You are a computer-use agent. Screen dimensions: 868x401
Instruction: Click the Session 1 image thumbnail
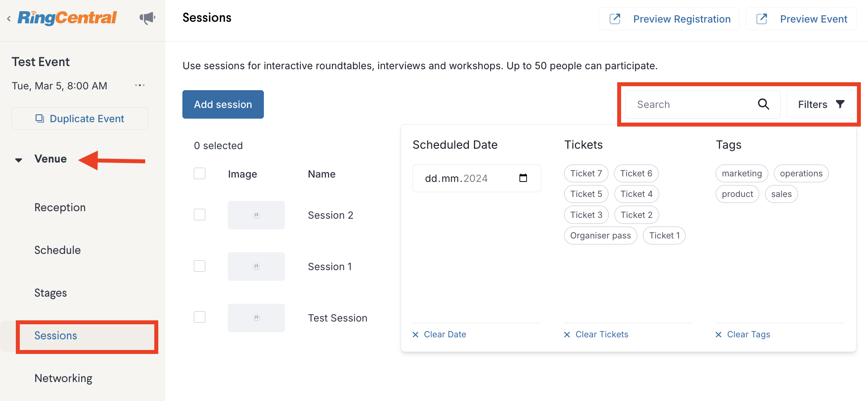256,267
